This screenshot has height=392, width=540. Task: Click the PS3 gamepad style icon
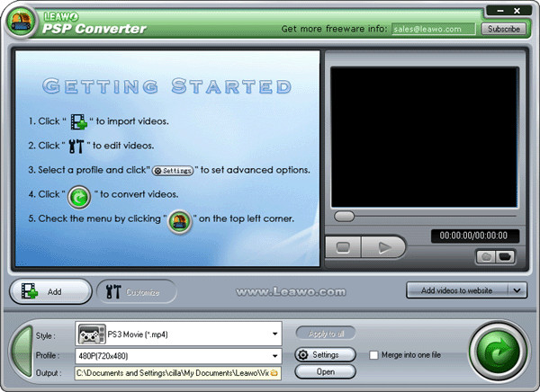[91, 334]
